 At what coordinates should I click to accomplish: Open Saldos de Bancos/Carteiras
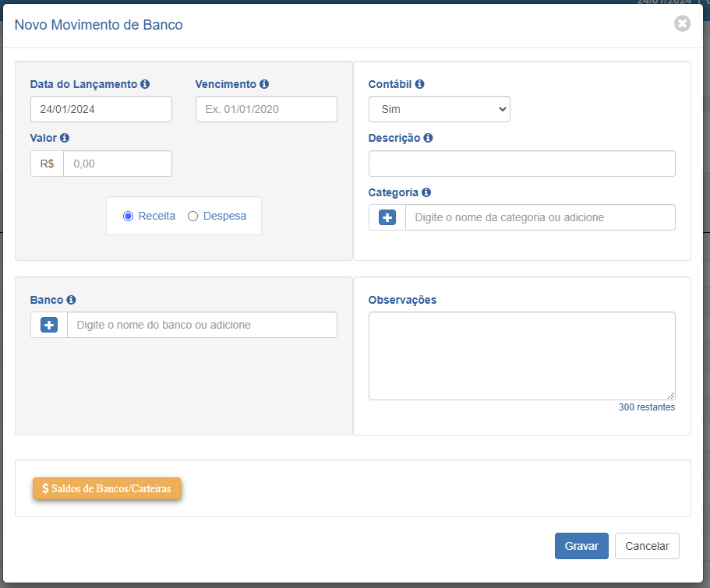[107, 488]
